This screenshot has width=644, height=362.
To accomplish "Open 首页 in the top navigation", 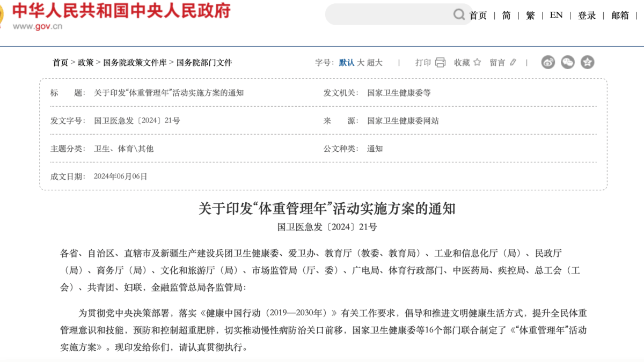I will (478, 16).
